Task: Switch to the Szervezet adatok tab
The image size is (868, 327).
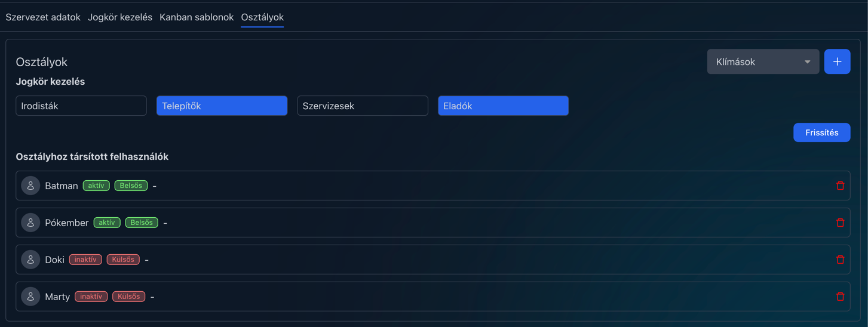Action: click(x=43, y=17)
